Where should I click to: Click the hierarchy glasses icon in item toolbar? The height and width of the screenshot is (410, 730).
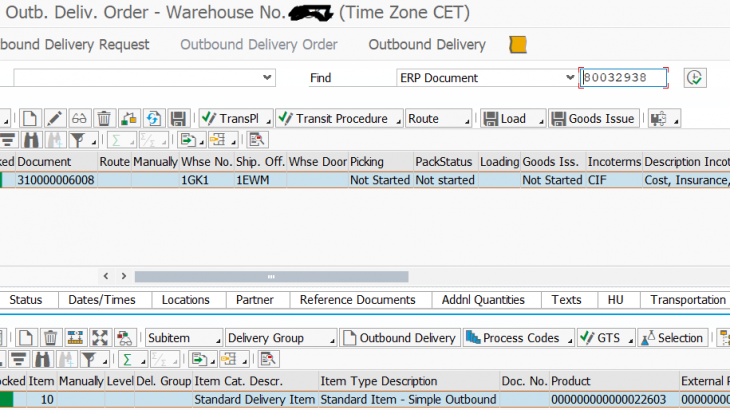coord(124,338)
